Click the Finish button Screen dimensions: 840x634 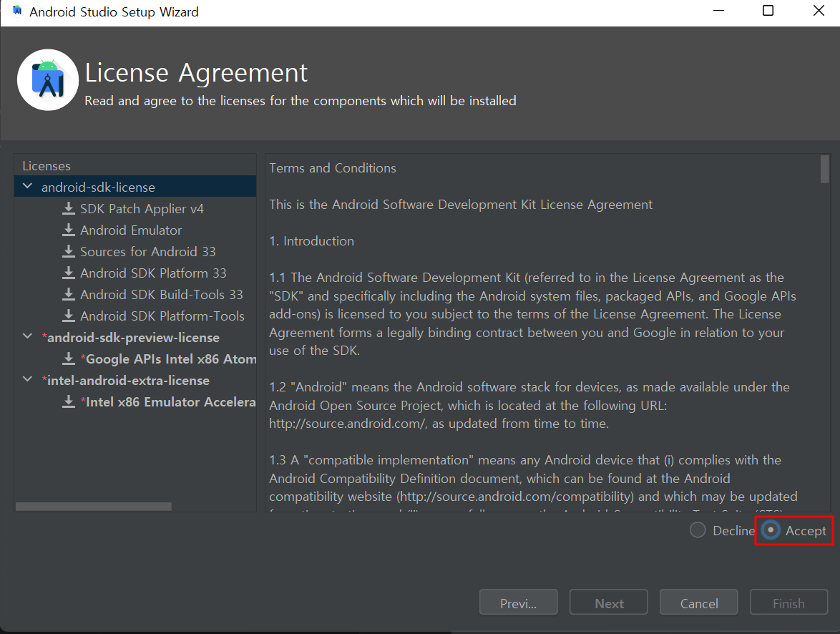point(788,603)
